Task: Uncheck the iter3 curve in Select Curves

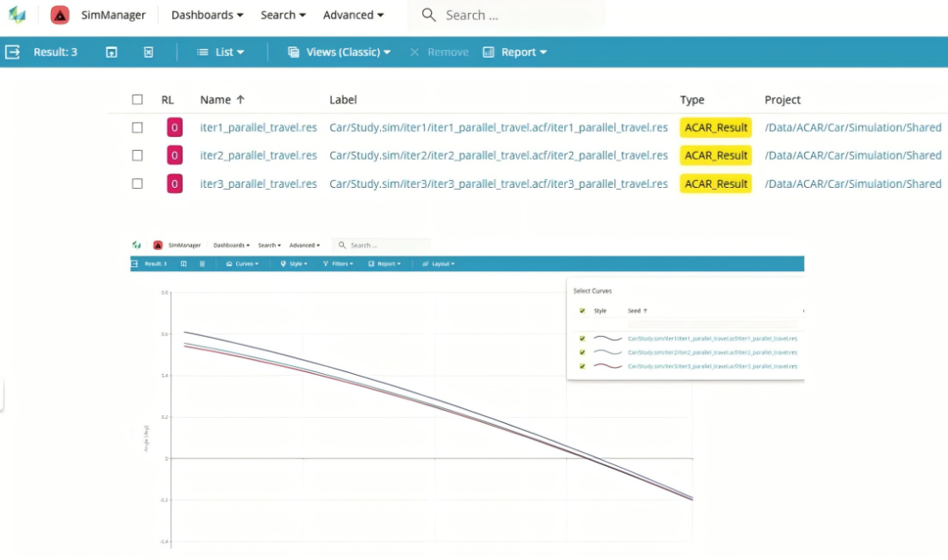Action: tap(582, 367)
